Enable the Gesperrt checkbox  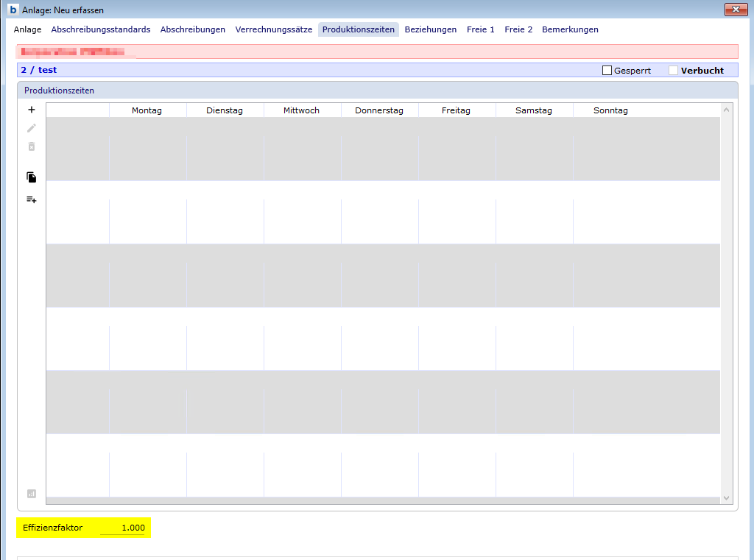pyautogui.click(x=607, y=71)
